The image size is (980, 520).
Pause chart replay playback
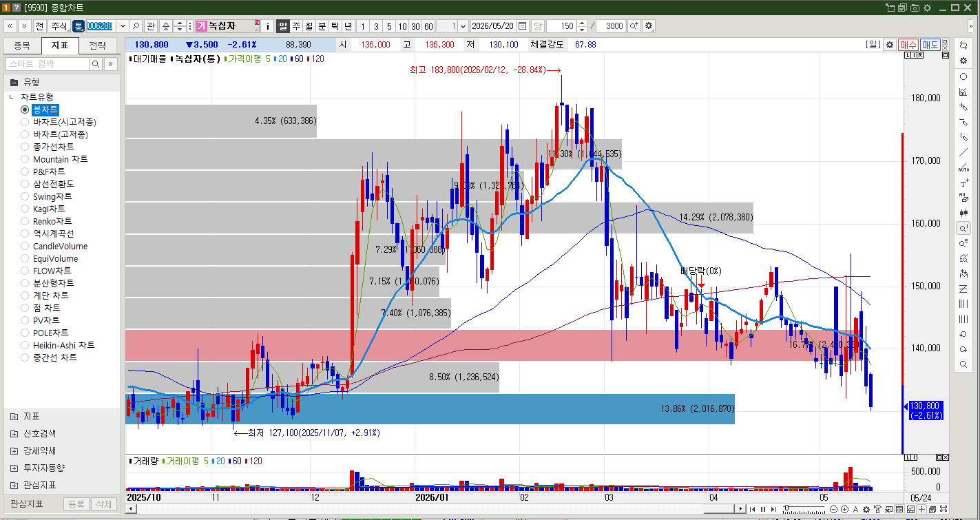point(762,509)
